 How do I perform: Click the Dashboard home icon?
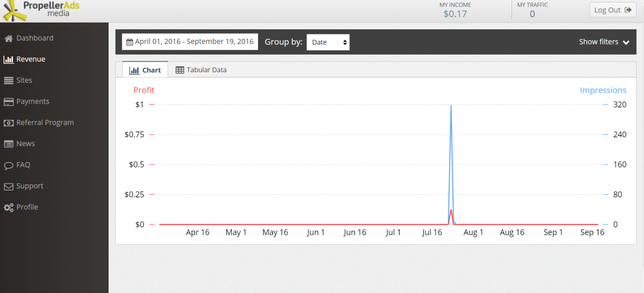8,39
